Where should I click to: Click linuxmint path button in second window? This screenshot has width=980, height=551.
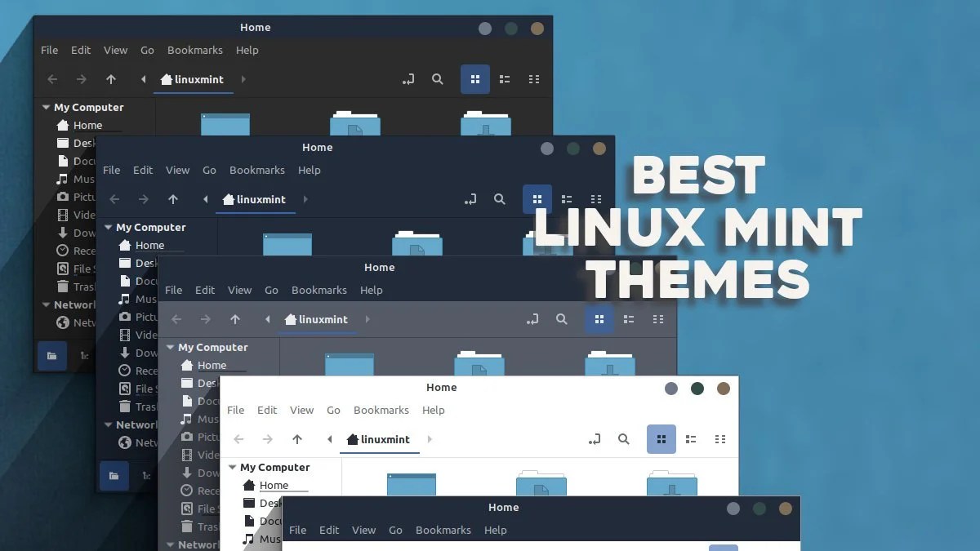pyautogui.click(x=254, y=199)
